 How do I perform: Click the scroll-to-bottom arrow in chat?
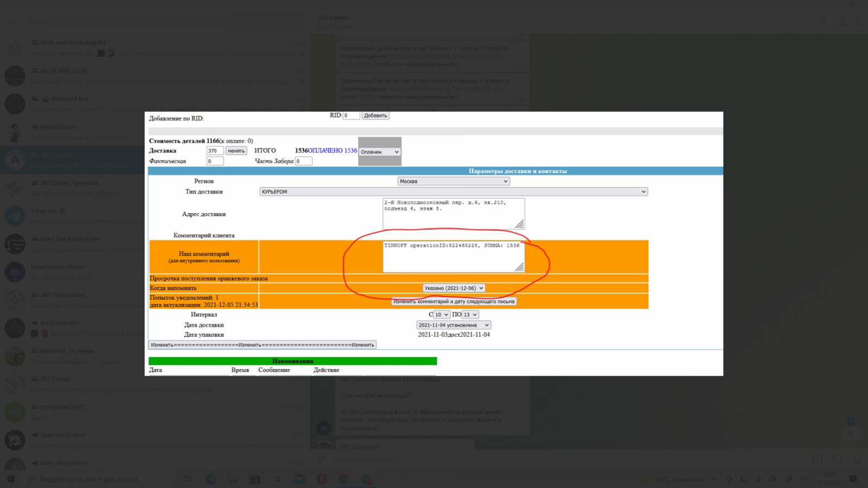(850, 433)
